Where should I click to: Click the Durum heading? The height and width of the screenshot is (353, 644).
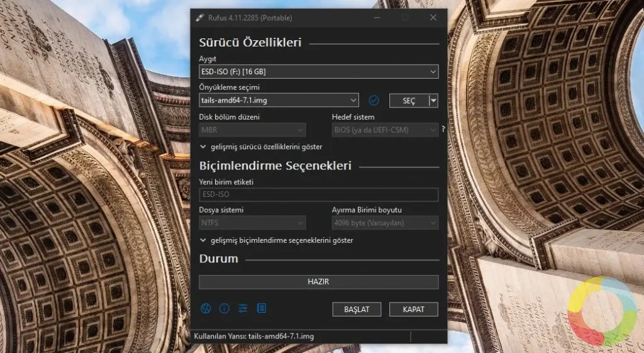pos(218,259)
